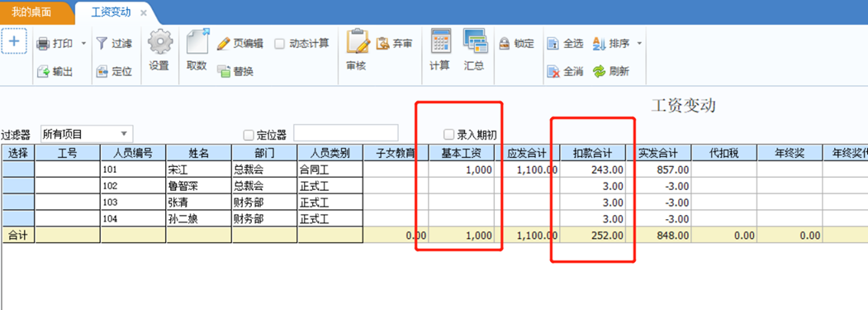
Task: Check the 录入期初 checkbox
Action: point(449,134)
